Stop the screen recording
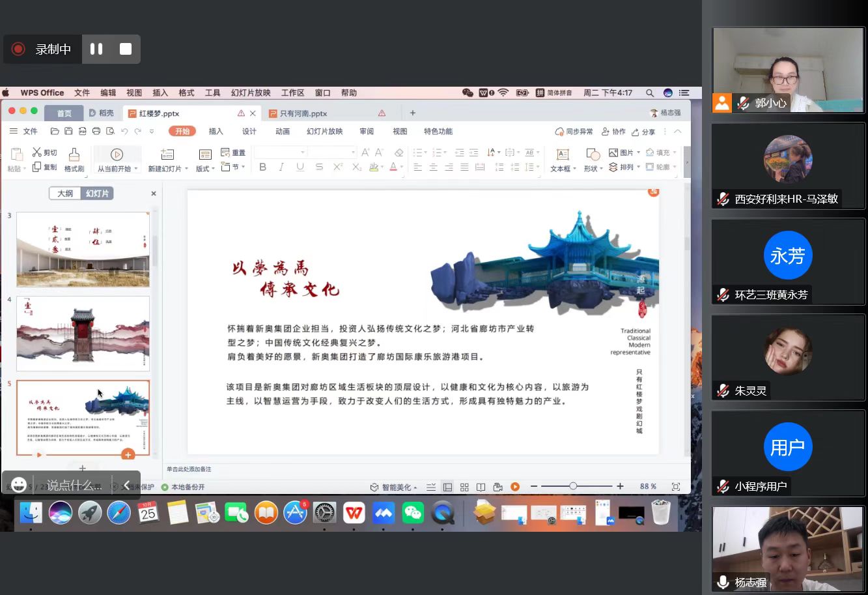Screen dimensions: 868x595 126,49
